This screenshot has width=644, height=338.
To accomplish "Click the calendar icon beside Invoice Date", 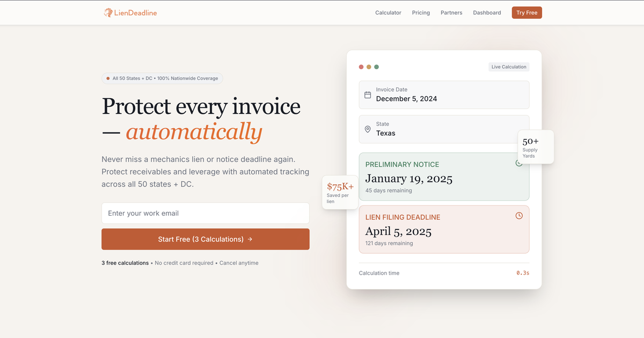I will point(368,95).
